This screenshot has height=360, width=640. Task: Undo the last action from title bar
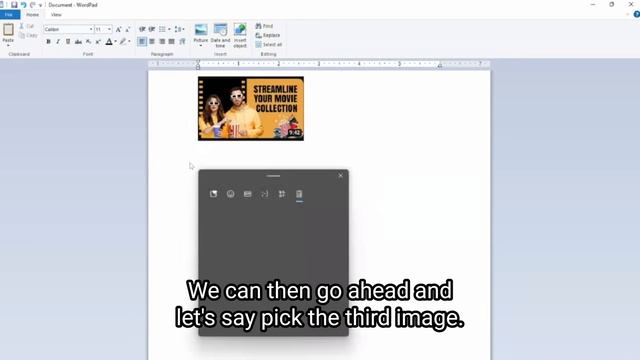click(23, 5)
